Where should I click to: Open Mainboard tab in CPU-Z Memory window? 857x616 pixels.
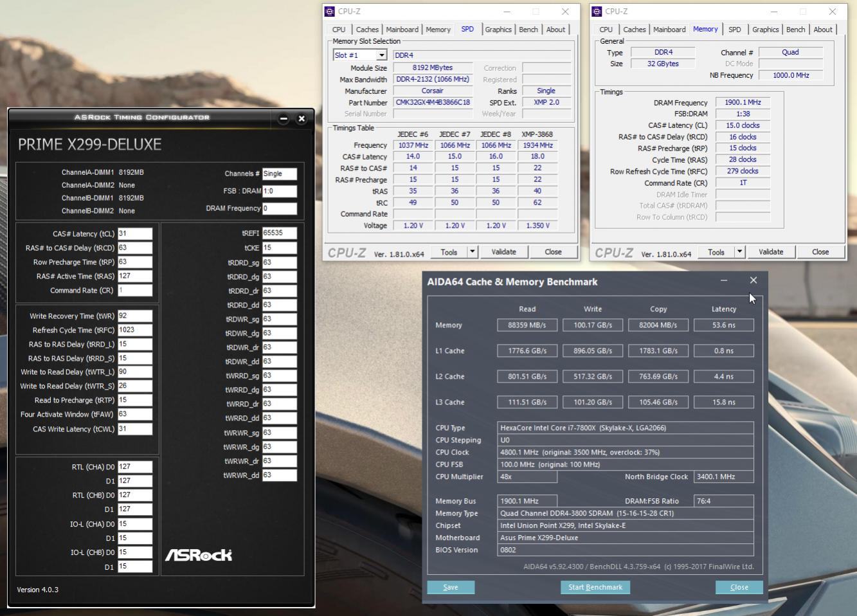pyautogui.click(x=669, y=30)
